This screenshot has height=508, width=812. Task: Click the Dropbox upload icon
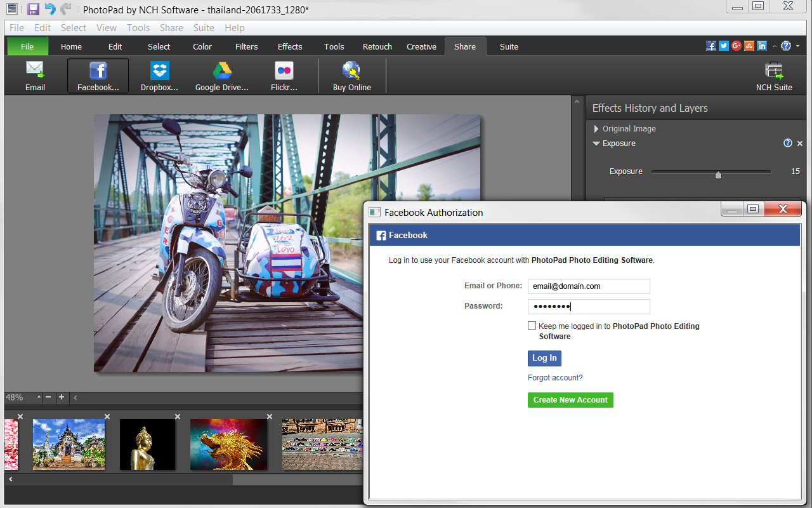point(159,75)
